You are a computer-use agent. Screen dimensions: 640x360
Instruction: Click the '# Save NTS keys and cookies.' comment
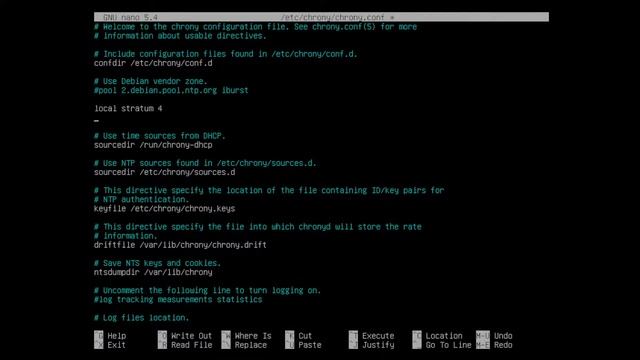158,263
